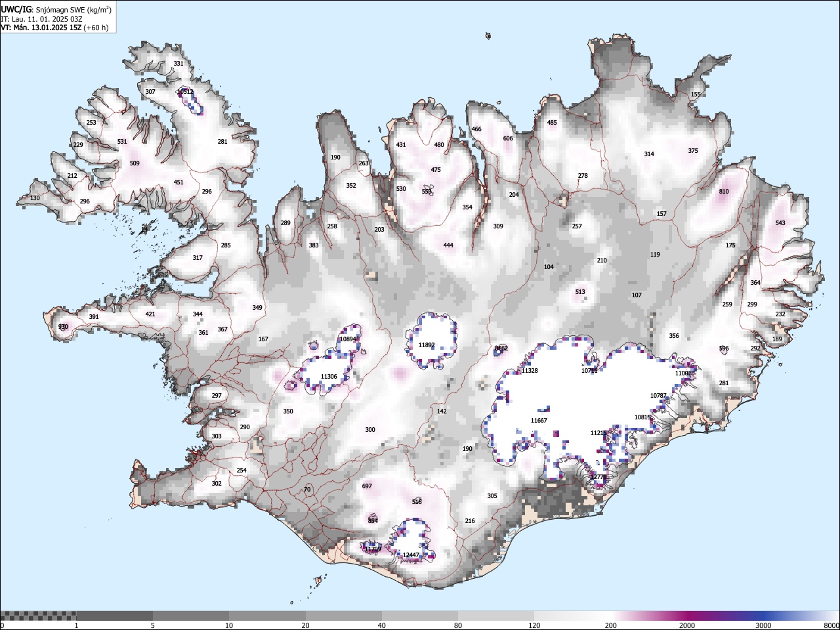Click the map value 451
840x630 pixels.
[x=178, y=182]
